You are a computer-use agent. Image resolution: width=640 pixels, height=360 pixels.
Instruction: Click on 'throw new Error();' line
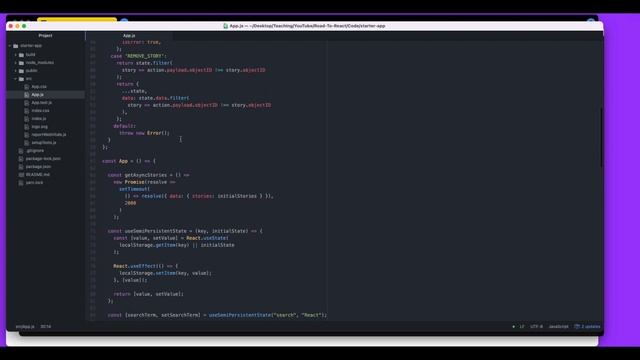pos(144,133)
